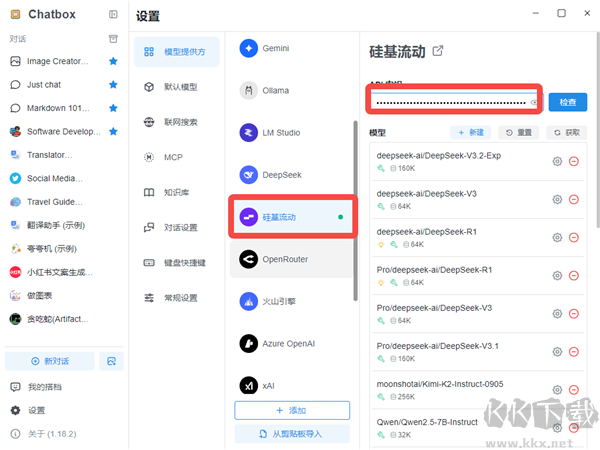Screen dimensions: 600x450
Task: Select the MCP settings tab
Action: (177, 157)
